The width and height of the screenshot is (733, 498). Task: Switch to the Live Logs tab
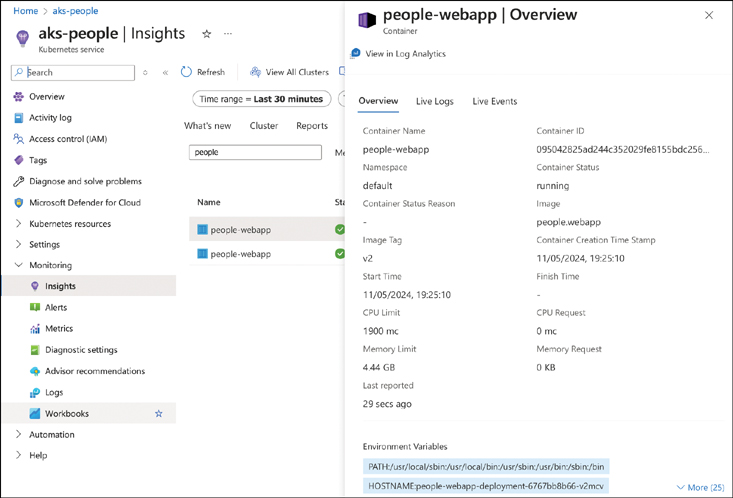click(x=434, y=101)
